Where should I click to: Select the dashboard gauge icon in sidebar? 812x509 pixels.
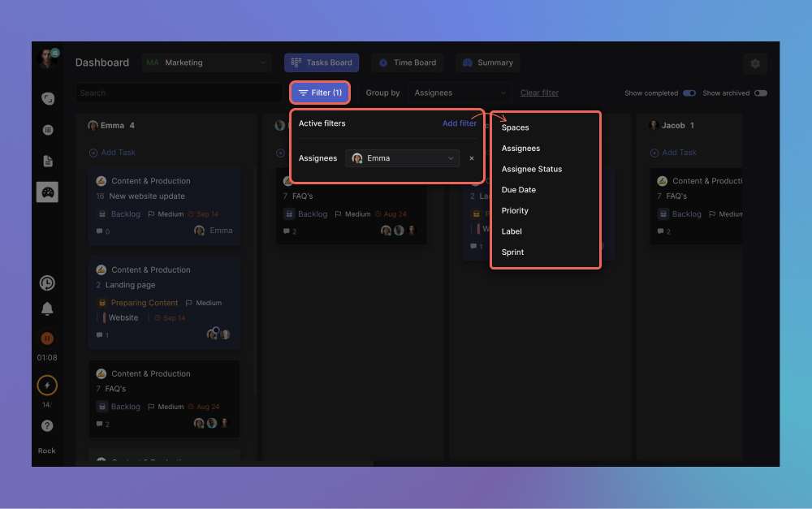[47, 192]
